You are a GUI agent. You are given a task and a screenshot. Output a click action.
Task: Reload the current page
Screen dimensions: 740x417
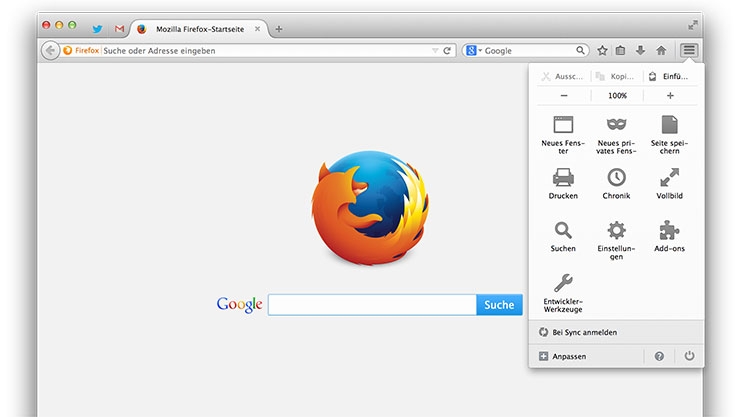[x=447, y=50]
